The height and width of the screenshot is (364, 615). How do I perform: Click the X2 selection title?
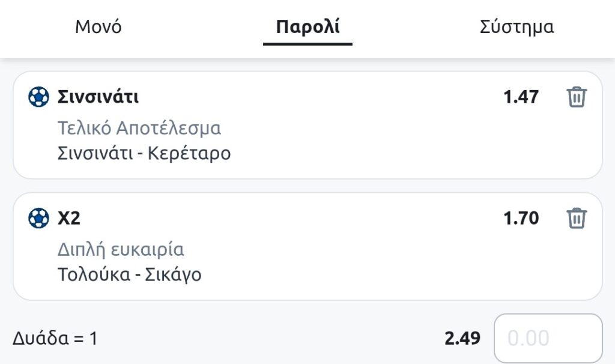click(x=69, y=218)
